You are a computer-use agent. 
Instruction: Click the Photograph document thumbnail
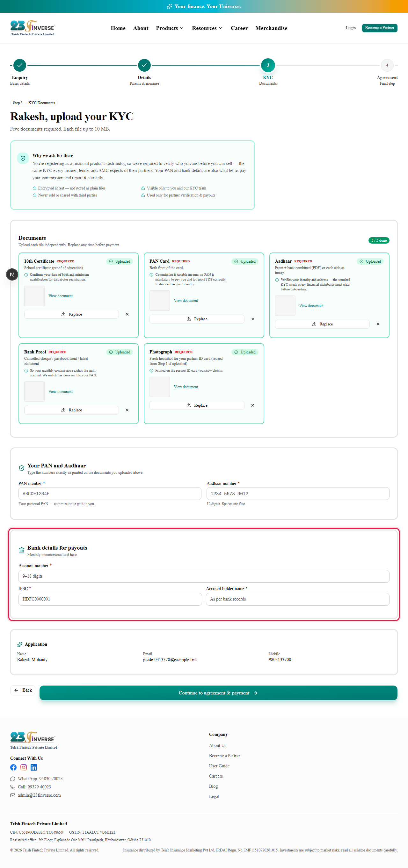[x=159, y=387]
